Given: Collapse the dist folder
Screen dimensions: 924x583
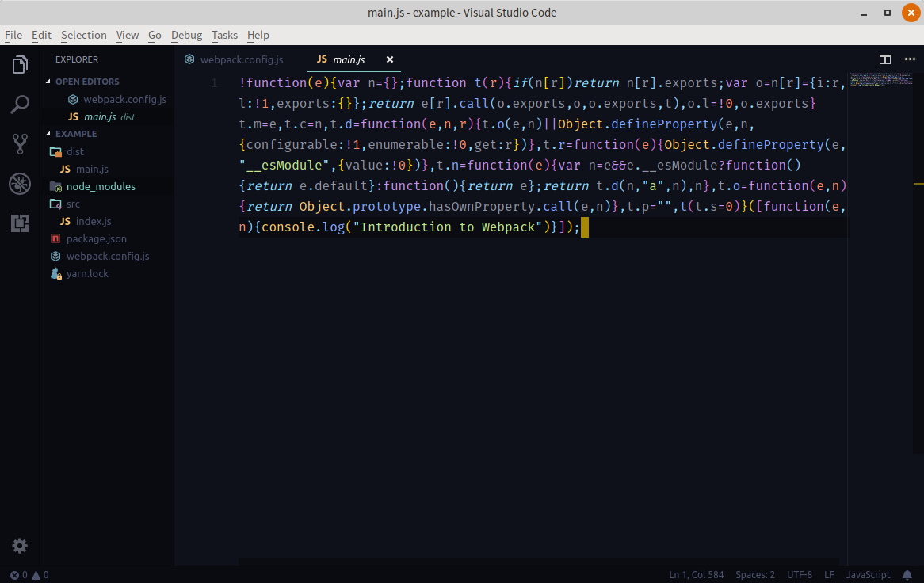Looking at the screenshot, I should tap(74, 151).
